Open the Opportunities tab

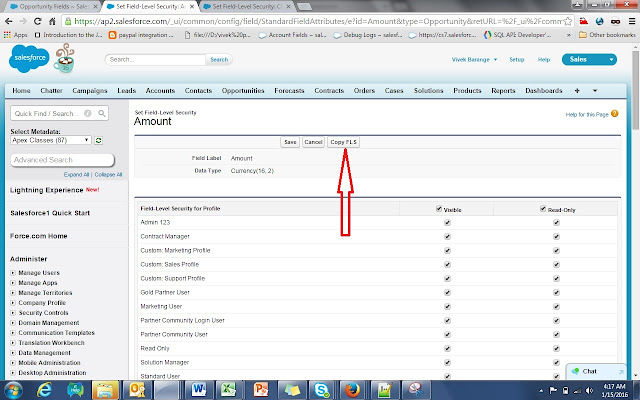243,91
